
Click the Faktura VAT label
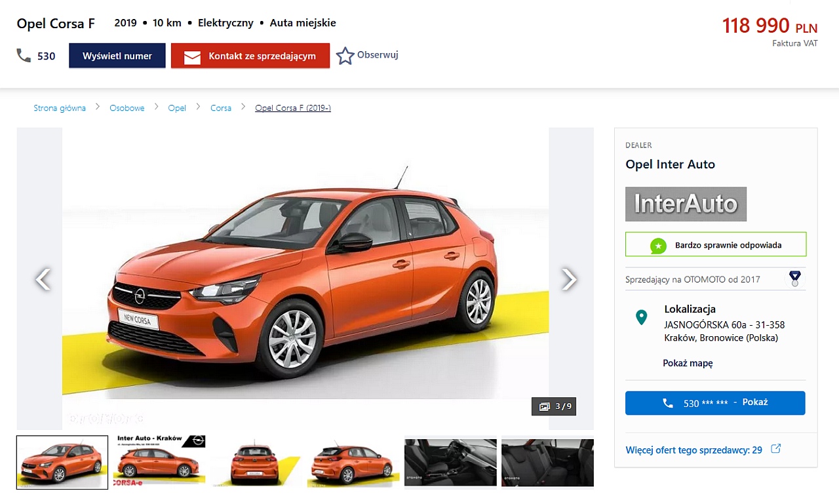pos(795,44)
